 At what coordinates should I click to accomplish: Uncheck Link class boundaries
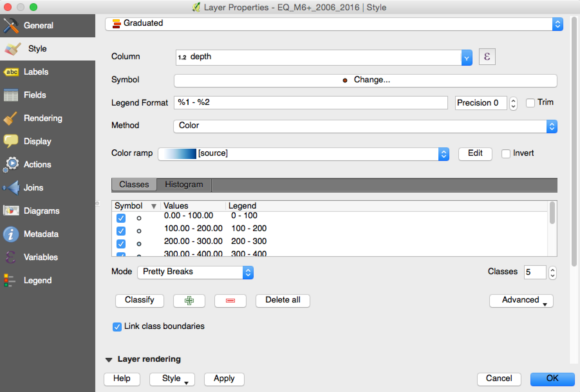point(117,327)
